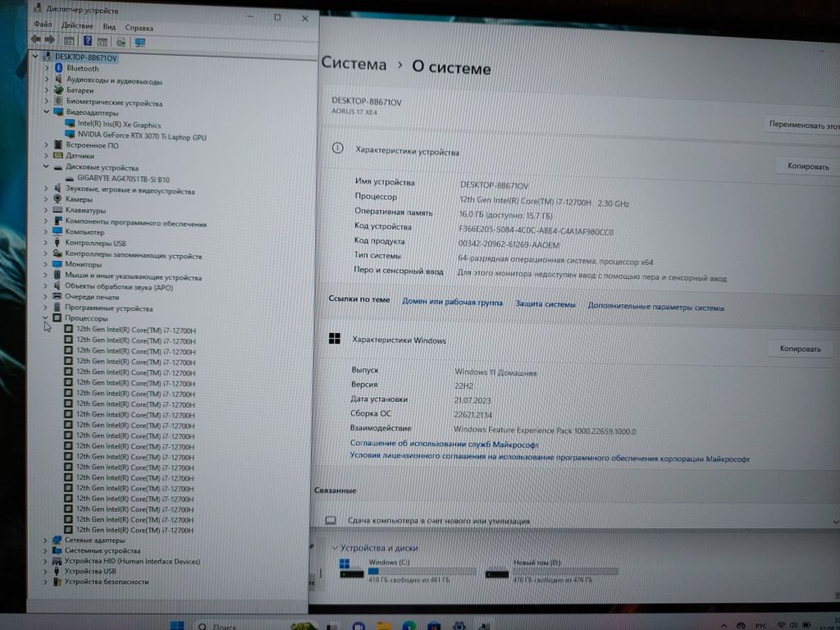Click the icon of Intel(R) Iris(R) Xe Graphics
840x630 pixels.
pyautogui.click(x=70, y=123)
